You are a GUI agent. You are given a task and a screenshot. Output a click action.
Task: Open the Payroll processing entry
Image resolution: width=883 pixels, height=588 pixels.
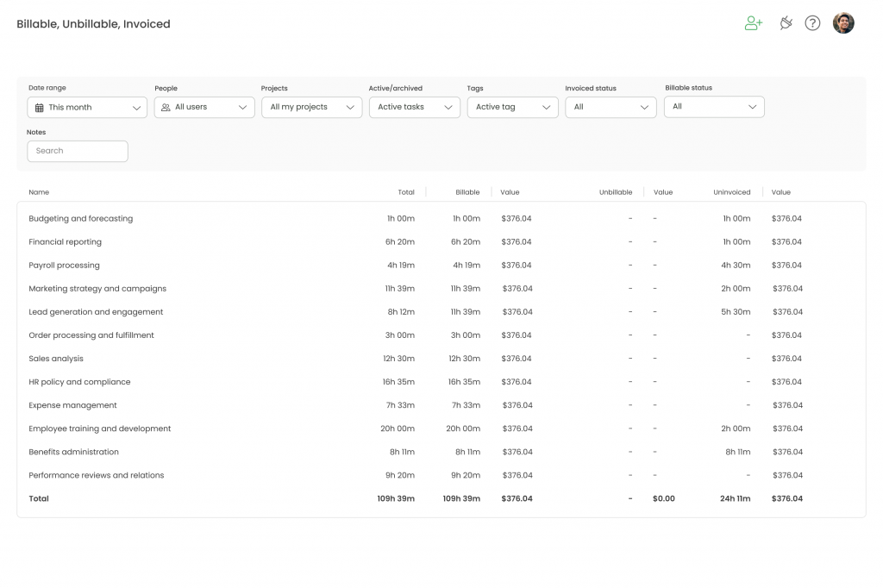(64, 266)
